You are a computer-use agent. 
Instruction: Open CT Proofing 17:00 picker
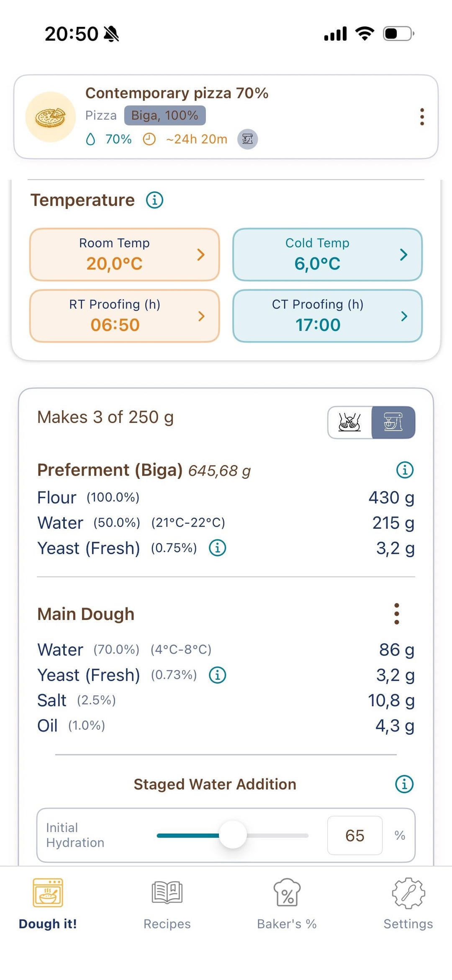click(x=327, y=316)
